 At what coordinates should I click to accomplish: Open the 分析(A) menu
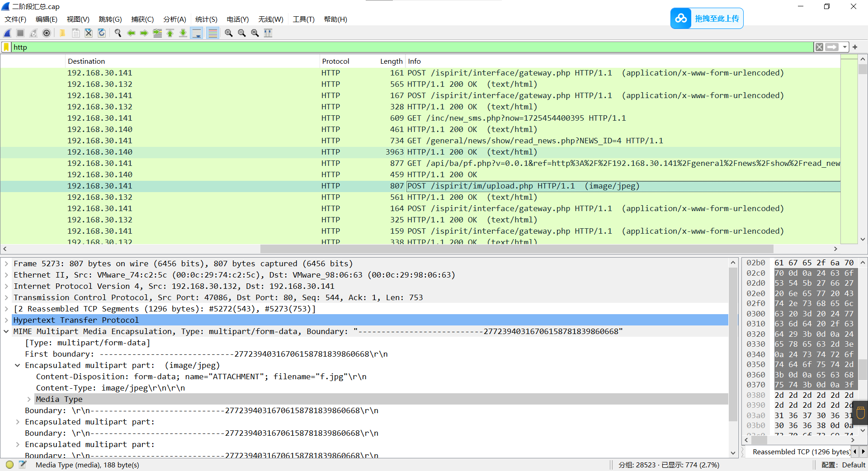[175, 19]
